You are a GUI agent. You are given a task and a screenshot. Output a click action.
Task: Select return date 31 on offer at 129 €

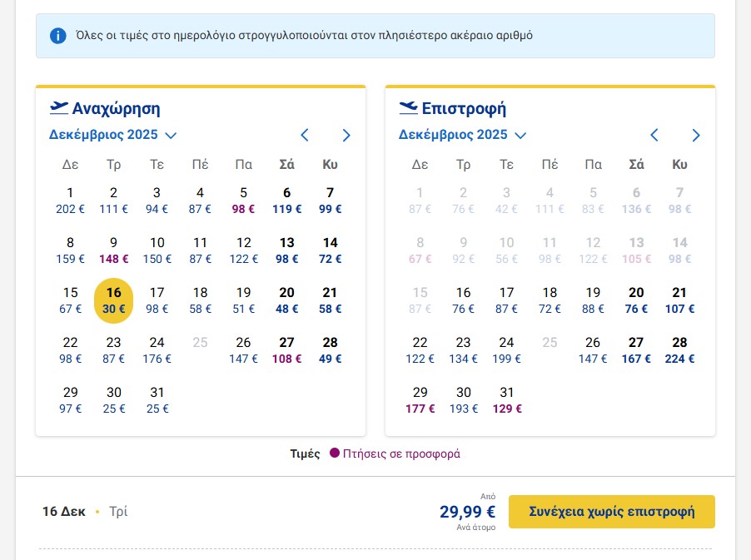point(506,399)
